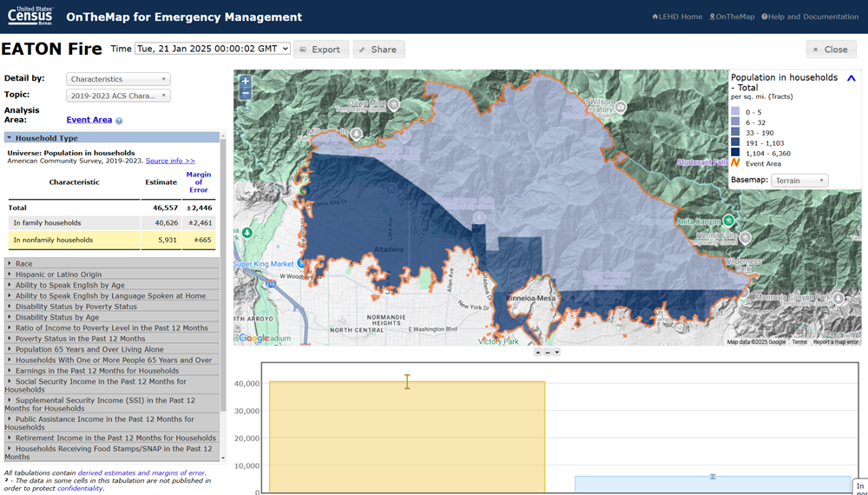Change the Basemap Terrain dropdown
The height and width of the screenshot is (495, 868).
[x=799, y=181]
